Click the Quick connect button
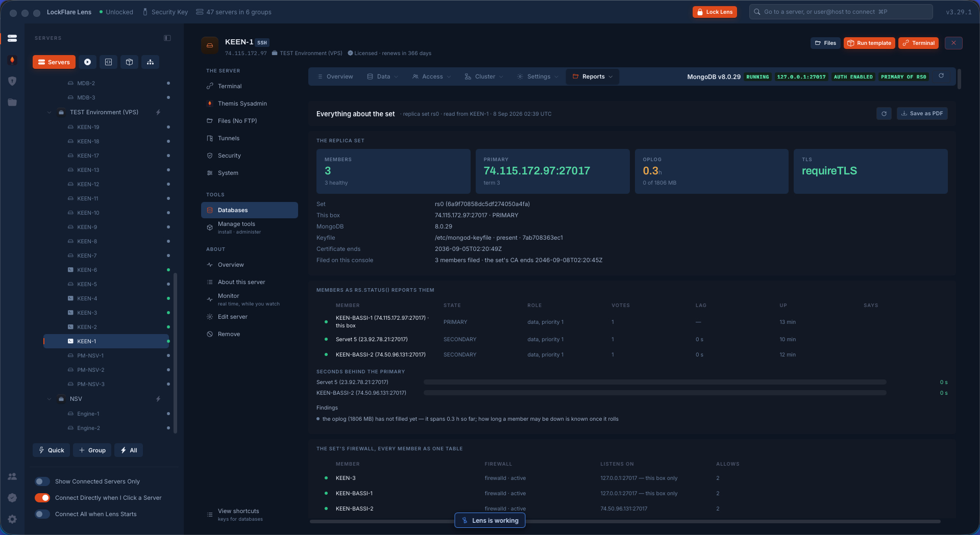Viewport: 980px width, 535px height. 51,450
